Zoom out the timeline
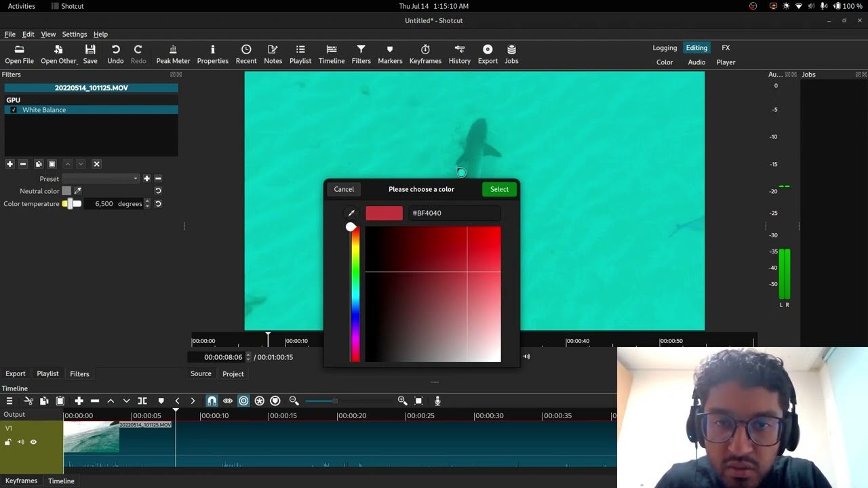This screenshot has height=488, width=868. click(294, 401)
